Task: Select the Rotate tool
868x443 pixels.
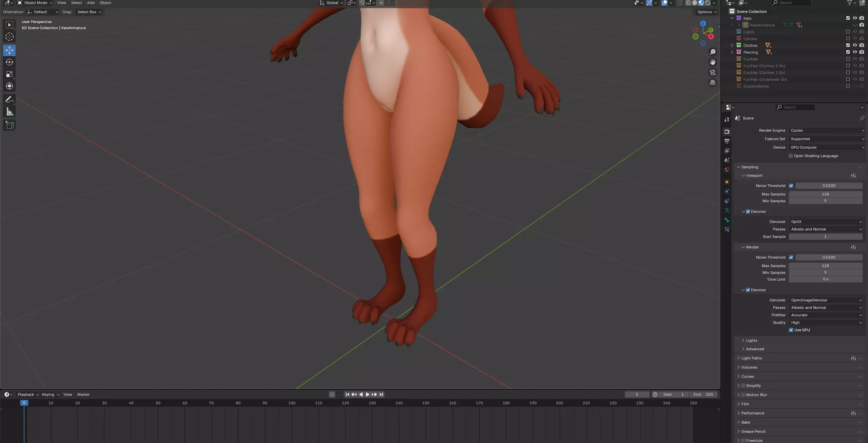Action: [9, 62]
